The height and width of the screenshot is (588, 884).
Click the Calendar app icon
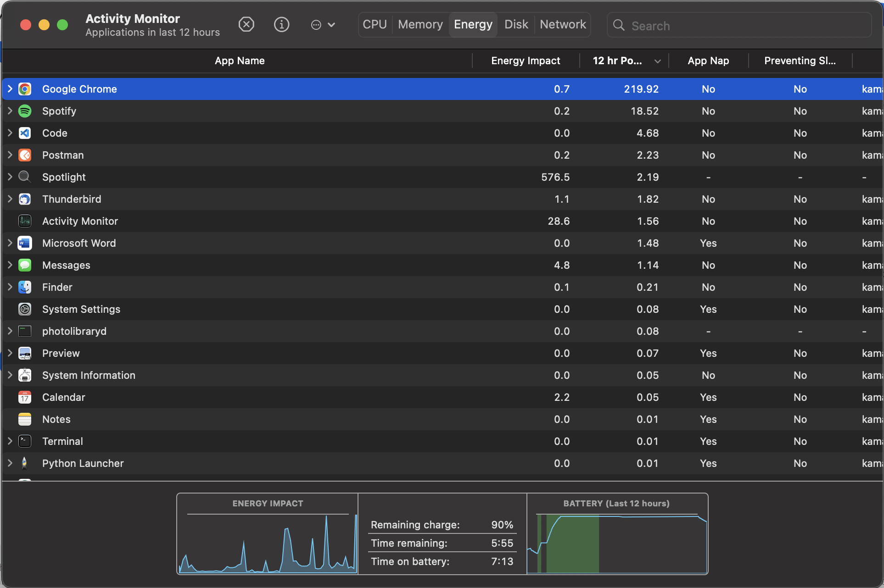25,397
